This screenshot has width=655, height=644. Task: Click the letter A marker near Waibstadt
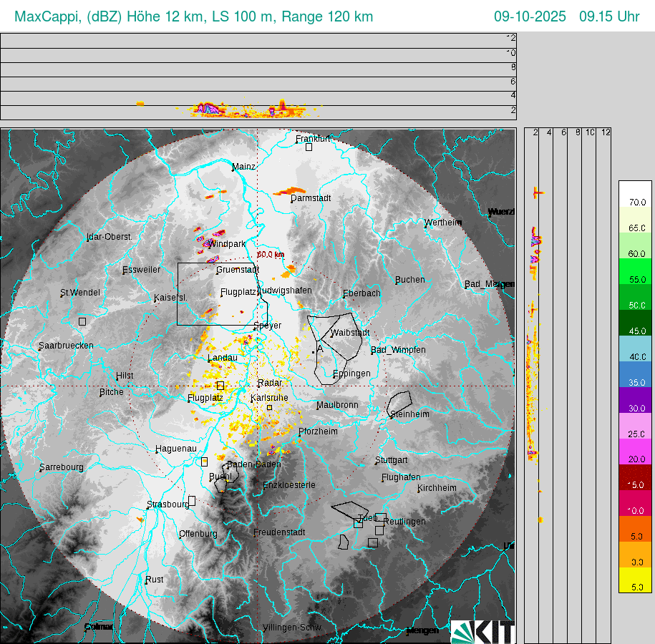point(319,349)
